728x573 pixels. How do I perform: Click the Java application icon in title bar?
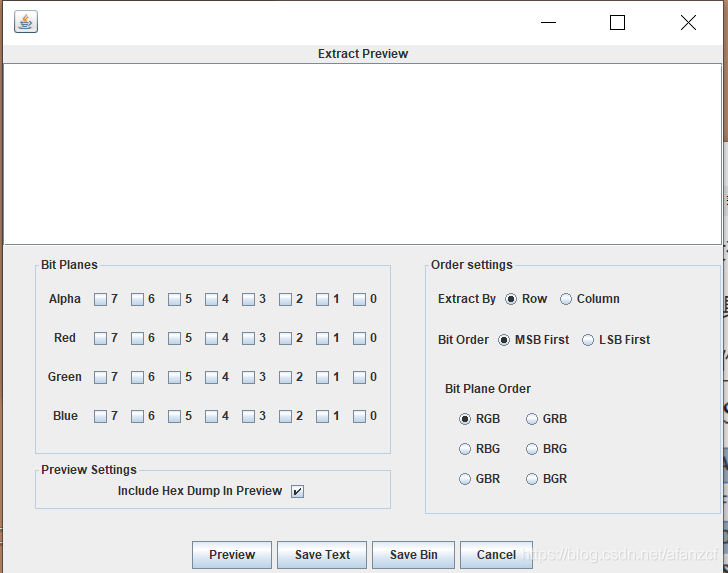coord(26,22)
